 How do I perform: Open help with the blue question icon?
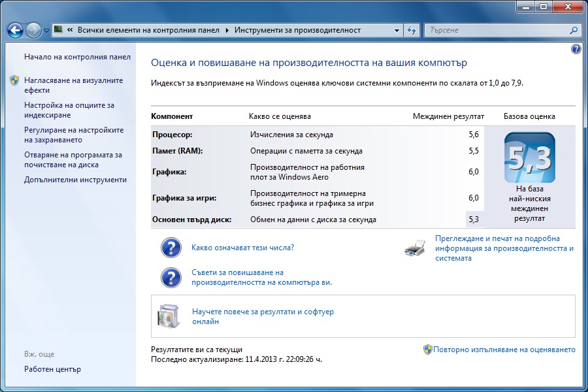[x=576, y=49]
